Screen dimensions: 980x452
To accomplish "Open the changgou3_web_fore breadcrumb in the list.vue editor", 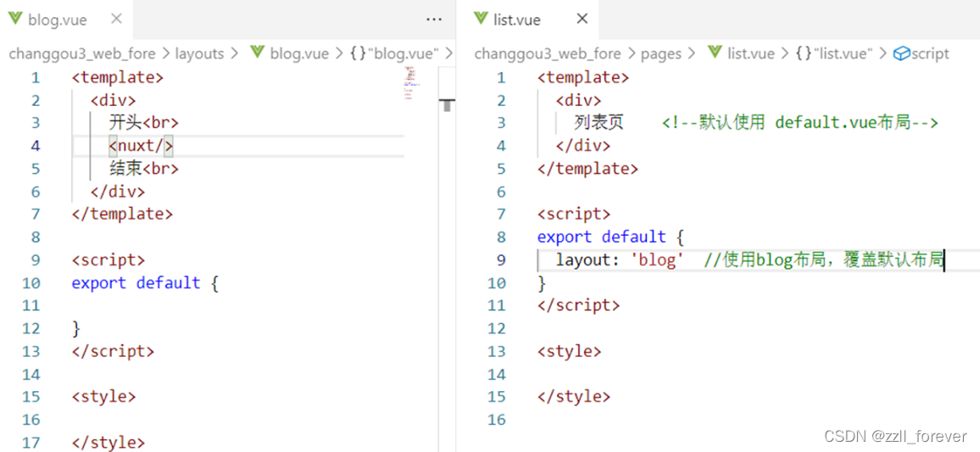I will point(548,53).
